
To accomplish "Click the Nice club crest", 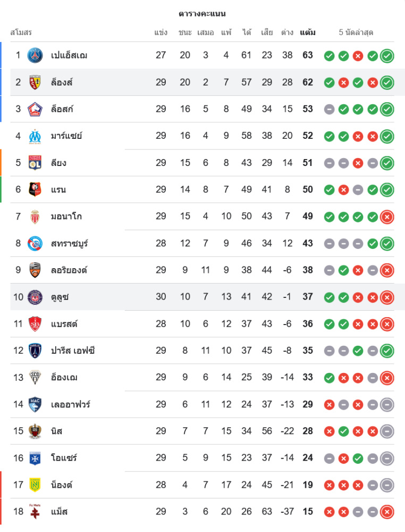I will 35,431.
